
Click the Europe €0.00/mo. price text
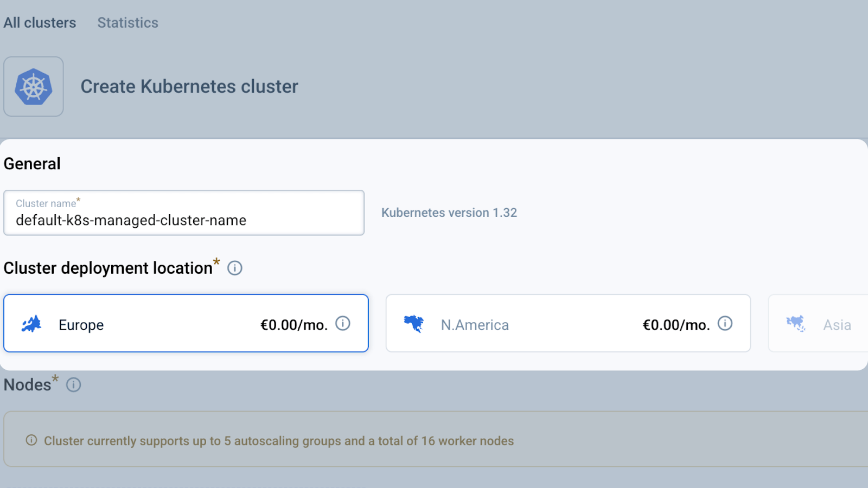pos(294,325)
